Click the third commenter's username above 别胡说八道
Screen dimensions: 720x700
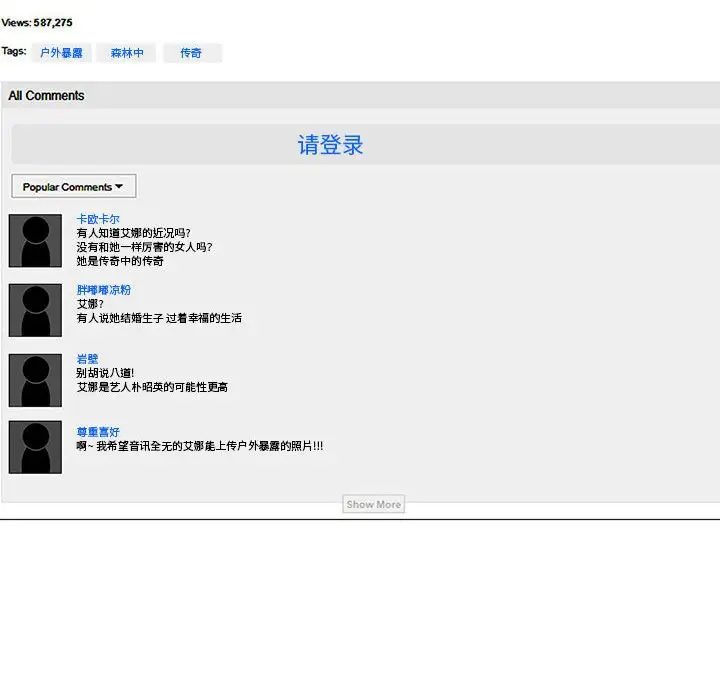tap(87, 359)
